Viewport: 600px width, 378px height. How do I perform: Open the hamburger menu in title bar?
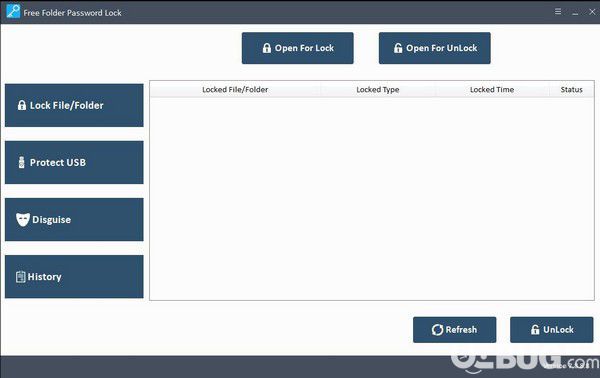click(x=558, y=11)
